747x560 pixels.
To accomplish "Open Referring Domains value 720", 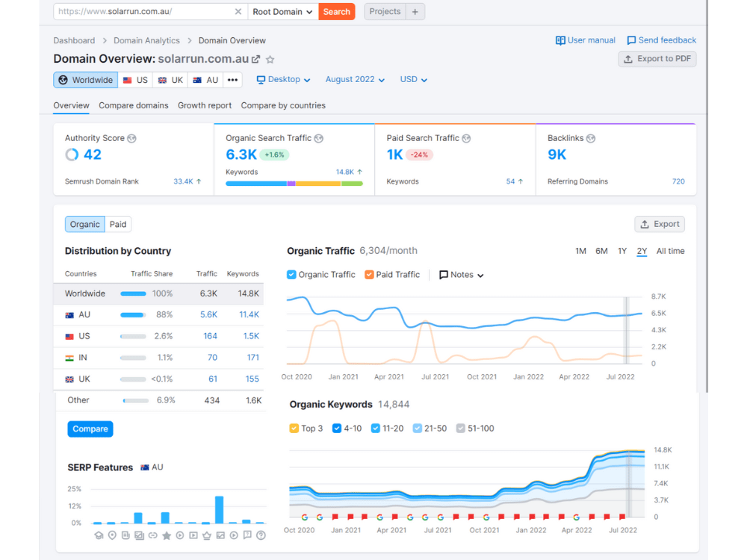I will coord(678,181).
